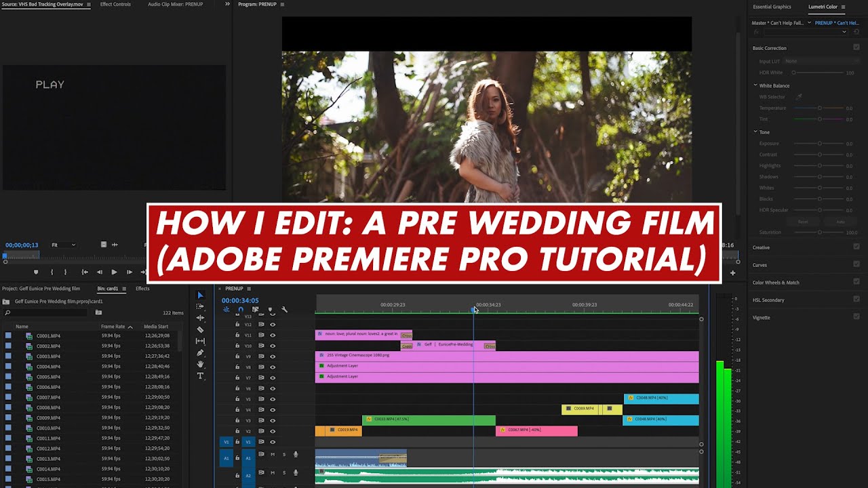The height and width of the screenshot is (488, 868).
Task: Expand the HSL Secondary section
Action: tap(768, 300)
